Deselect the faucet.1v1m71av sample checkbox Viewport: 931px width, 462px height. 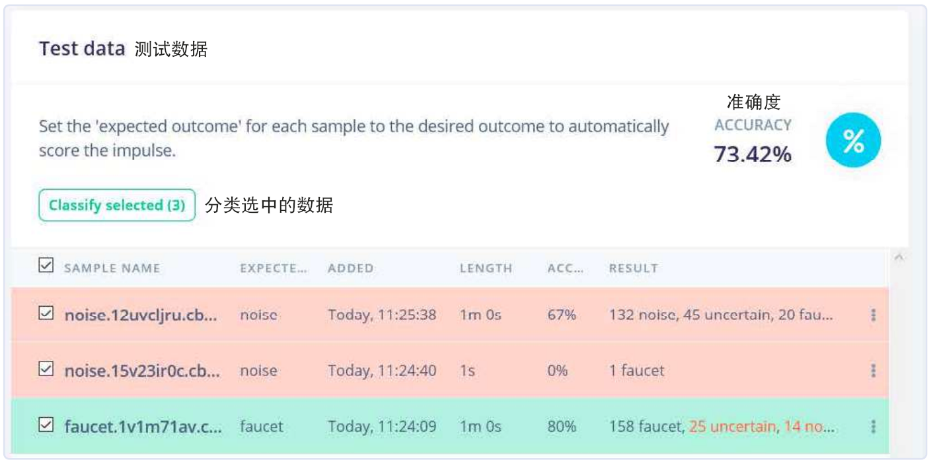[x=45, y=426]
